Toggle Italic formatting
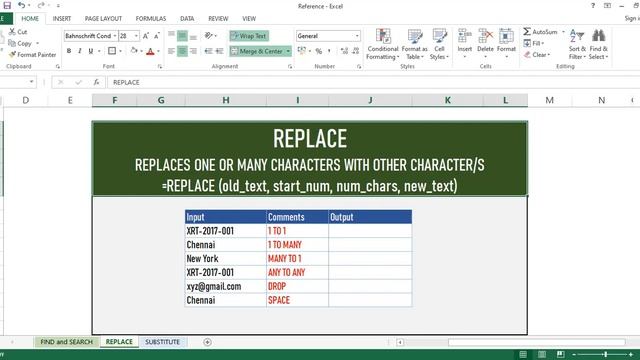This screenshot has height=360, width=640. click(x=80, y=51)
